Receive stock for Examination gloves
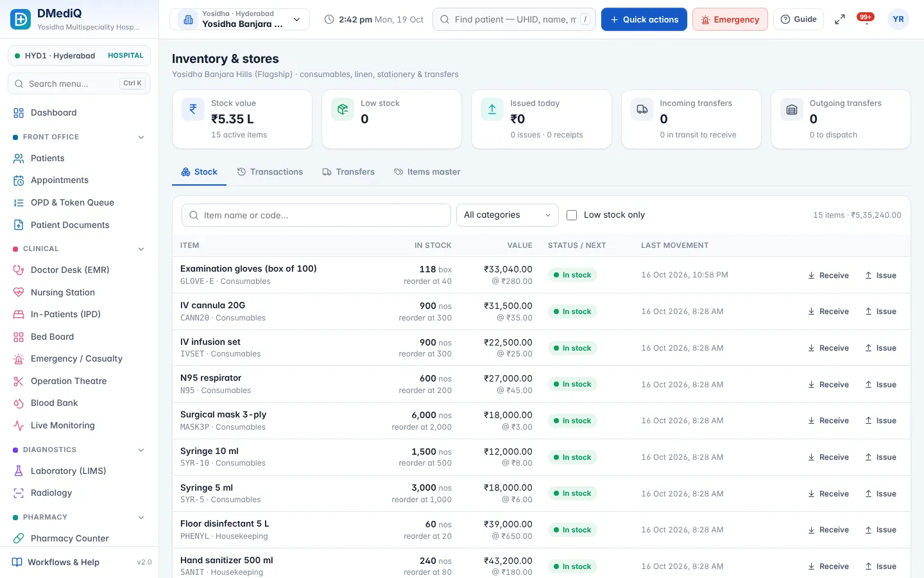This screenshot has height=578, width=924. tap(828, 275)
